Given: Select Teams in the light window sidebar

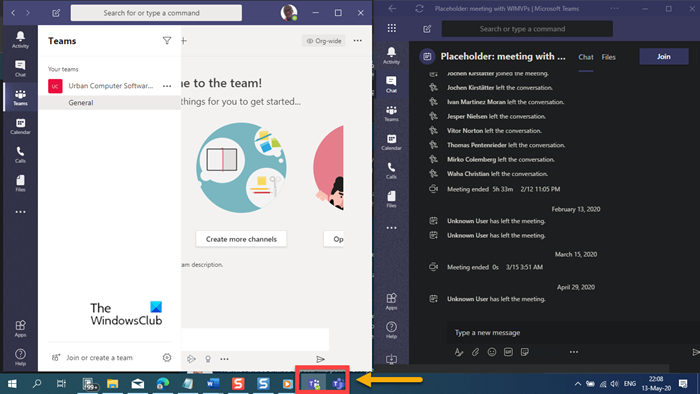Looking at the screenshot, I should [x=20, y=97].
